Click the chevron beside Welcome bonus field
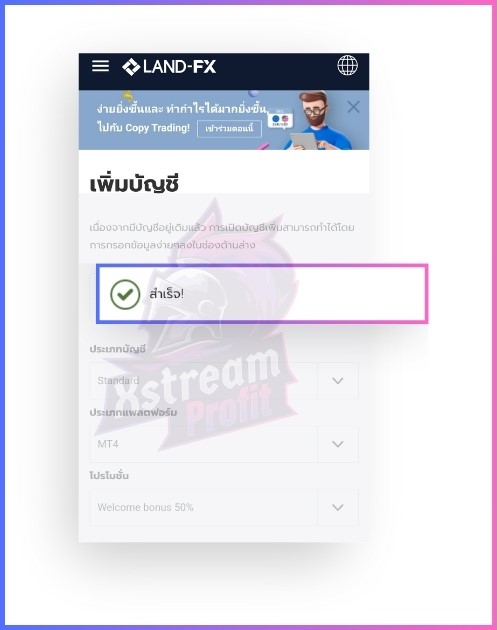Viewport: 497px width, 630px height. [338, 507]
